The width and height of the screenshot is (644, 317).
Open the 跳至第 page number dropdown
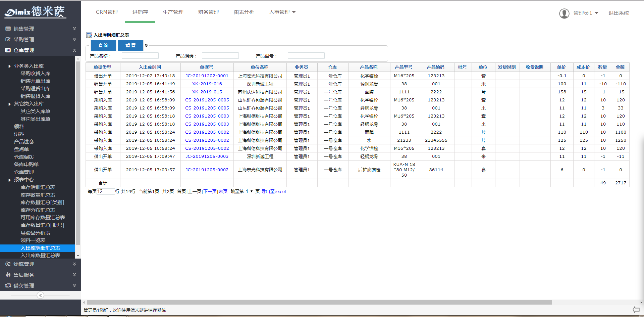click(249, 191)
